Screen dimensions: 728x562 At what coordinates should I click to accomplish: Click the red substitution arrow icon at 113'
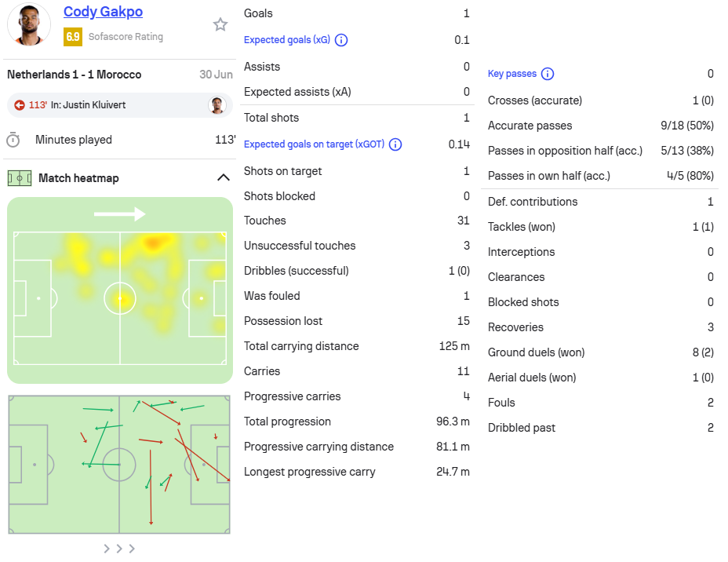(x=20, y=105)
